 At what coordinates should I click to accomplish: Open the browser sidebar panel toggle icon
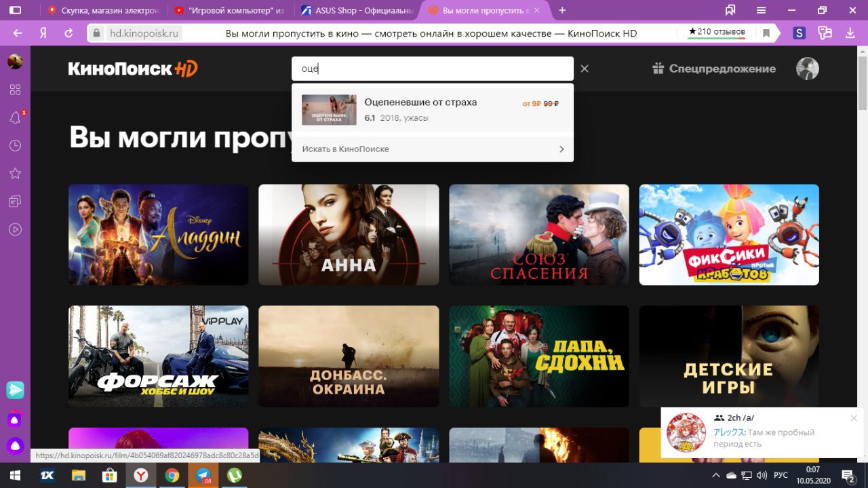click(x=14, y=10)
